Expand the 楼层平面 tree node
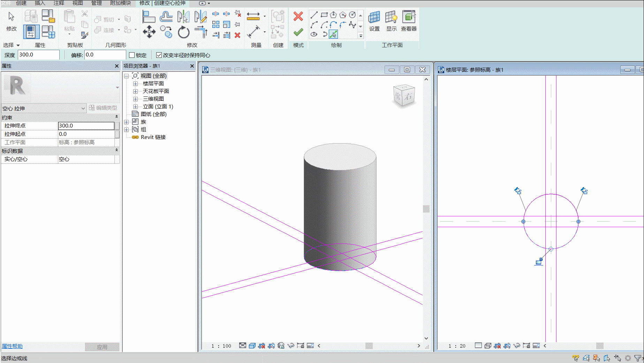The image size is (644, 363). pyautogui.click(x=135, y=84)
